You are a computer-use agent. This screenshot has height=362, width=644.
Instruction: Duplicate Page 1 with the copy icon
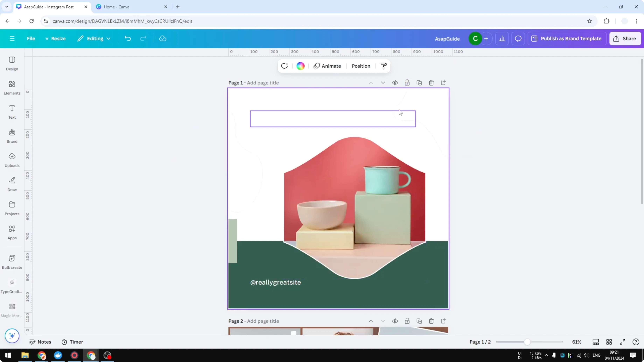click(419, 82)
